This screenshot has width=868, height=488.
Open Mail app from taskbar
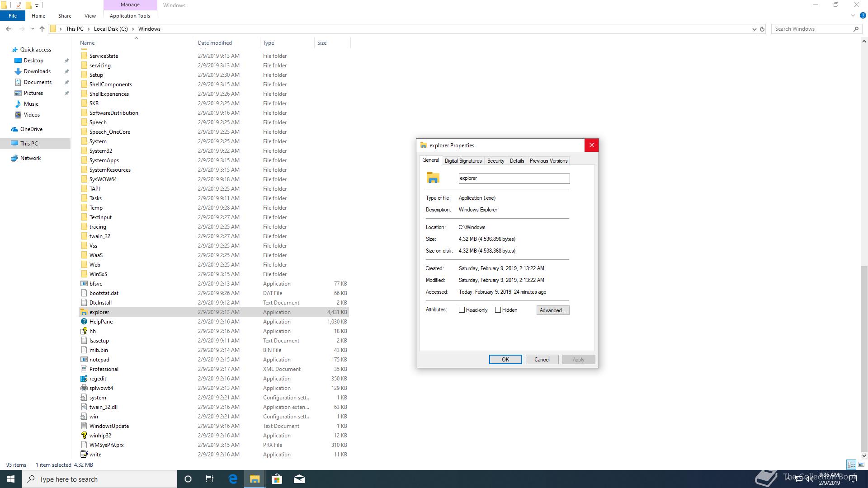point(299,479)
